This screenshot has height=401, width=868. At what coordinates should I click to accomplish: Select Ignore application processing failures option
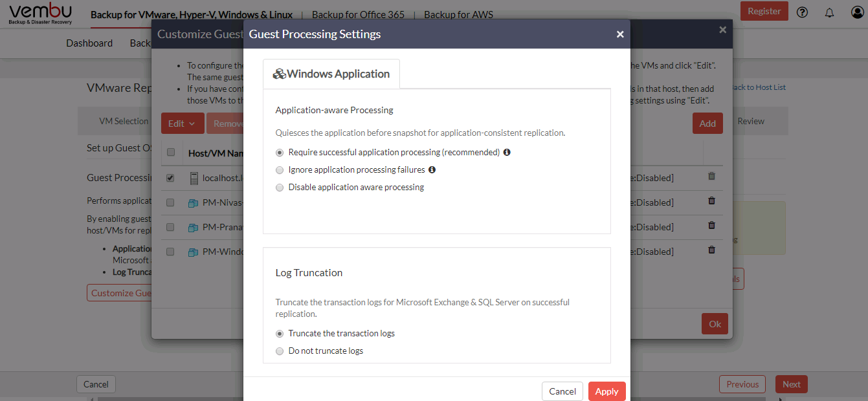[x=280, y=170]
